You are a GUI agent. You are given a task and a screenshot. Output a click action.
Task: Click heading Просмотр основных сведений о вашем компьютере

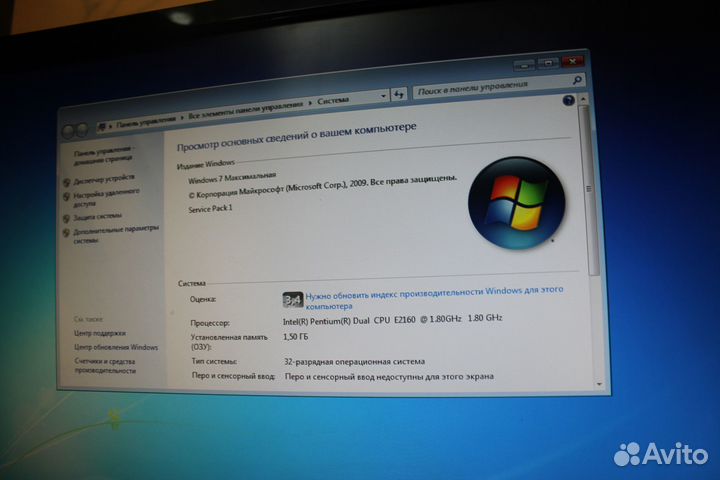click(x=297, y=137)
